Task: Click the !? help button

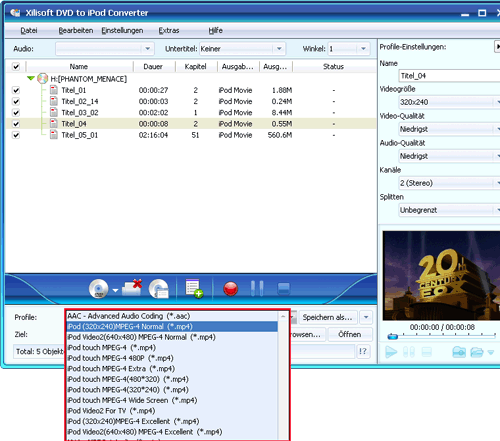Action: tap(363, 351)
